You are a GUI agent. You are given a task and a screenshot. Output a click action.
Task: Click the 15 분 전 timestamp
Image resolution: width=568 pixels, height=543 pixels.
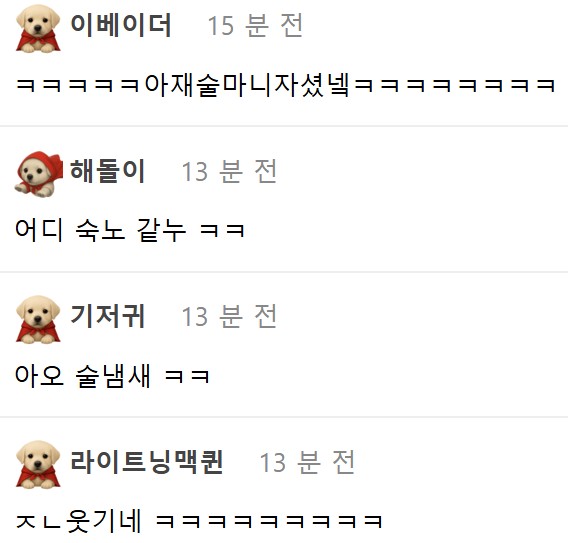pyautogui.click(x=255, y=26)
